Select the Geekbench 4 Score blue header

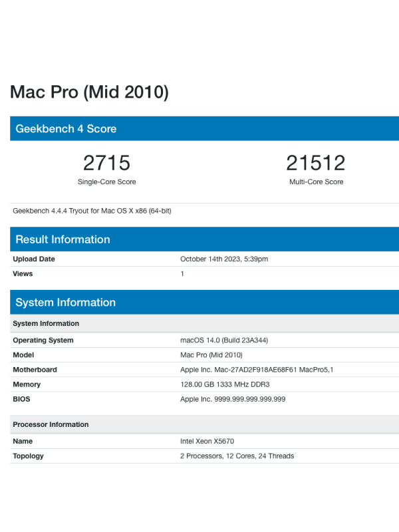66,129
